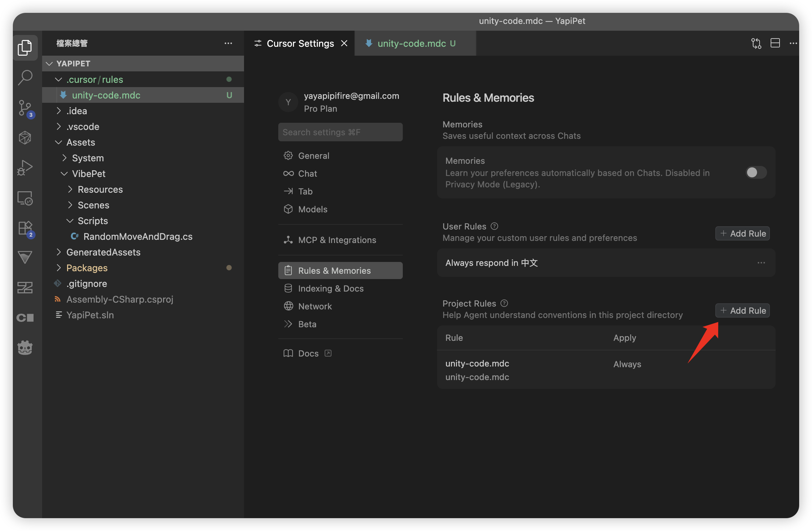Viewport: 812px width, 531px height.
Task: Open Run and Debug icon
Action: pos(25,167)
